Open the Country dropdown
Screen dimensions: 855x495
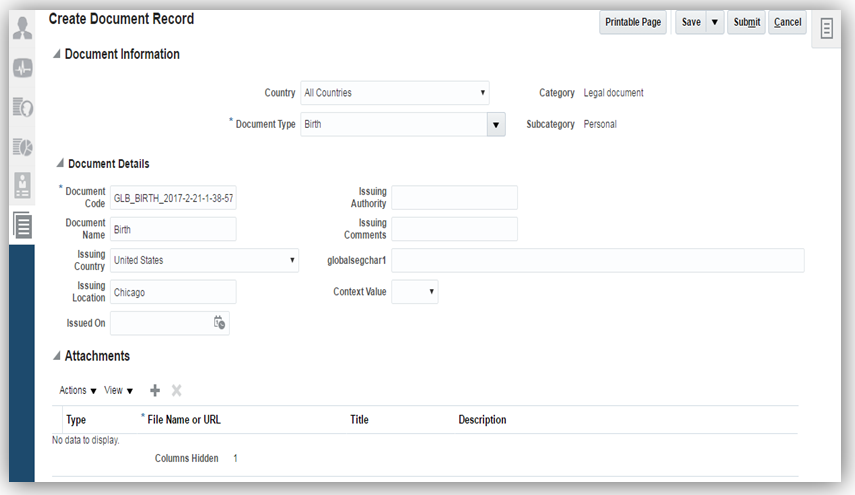pyautogui.click(x=394, y=93)
